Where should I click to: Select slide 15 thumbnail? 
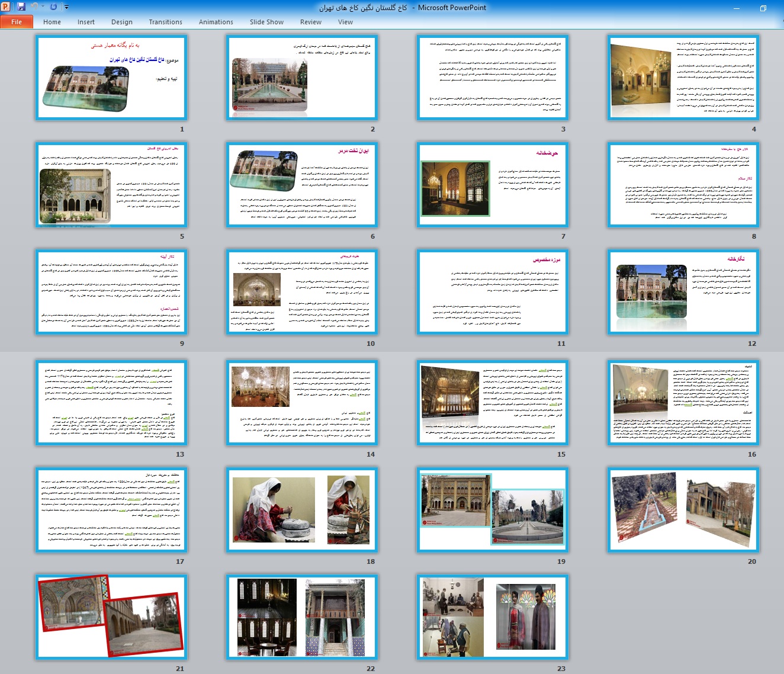click(x=493, y=403)
